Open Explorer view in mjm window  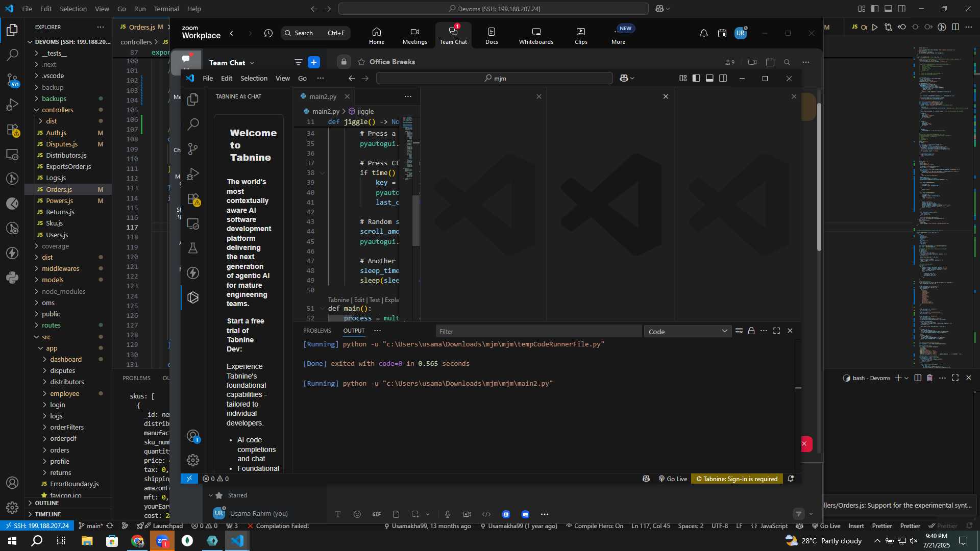(x=193, y=99)
